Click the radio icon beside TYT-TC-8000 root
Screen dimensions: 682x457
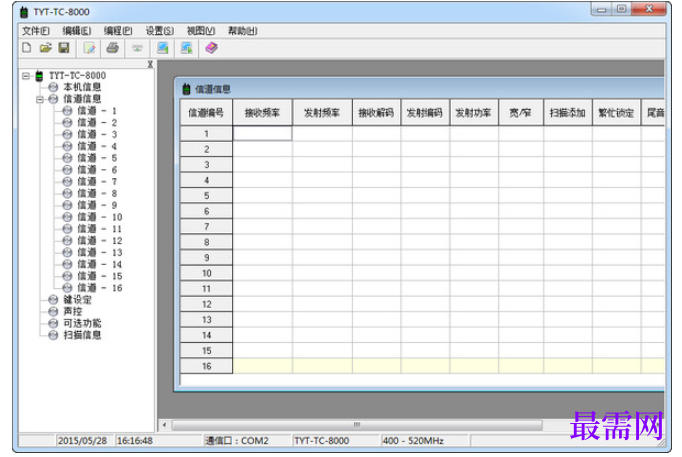coord(39,76)
